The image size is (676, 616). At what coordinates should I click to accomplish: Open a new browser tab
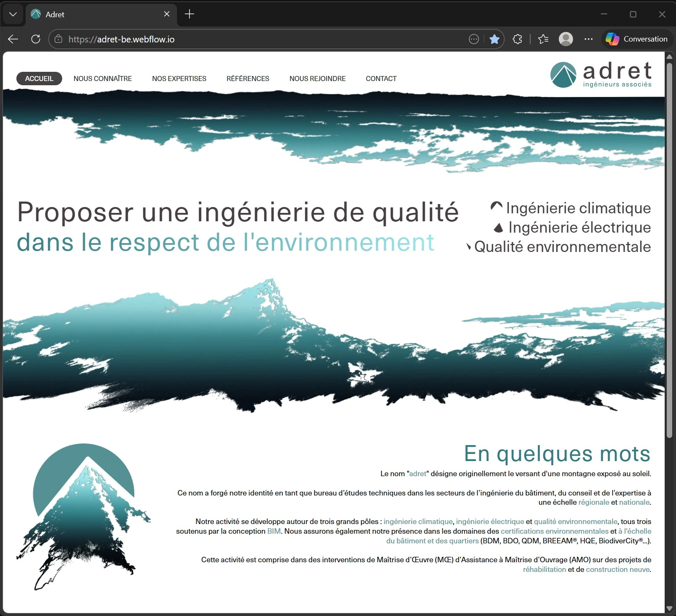pyautogui.click(x=189, y=14)
